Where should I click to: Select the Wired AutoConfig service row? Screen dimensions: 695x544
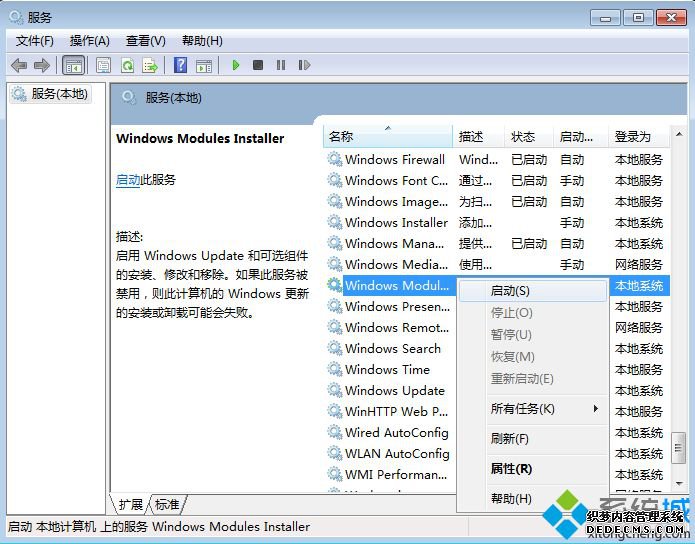[x=390, y=432]
